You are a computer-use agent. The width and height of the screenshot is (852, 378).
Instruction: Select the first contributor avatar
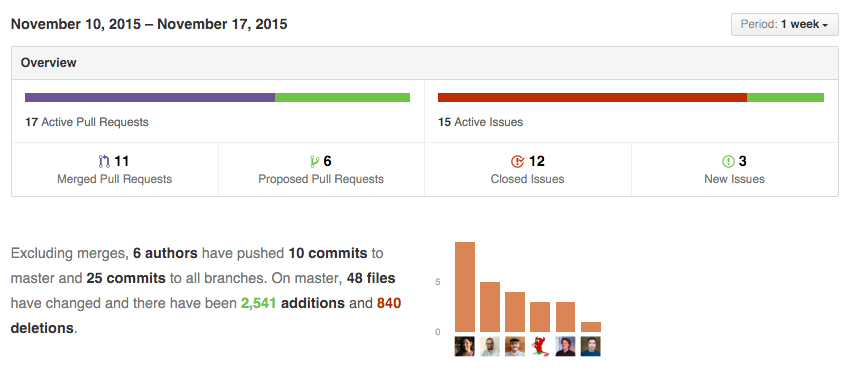[x=465, y=346]
